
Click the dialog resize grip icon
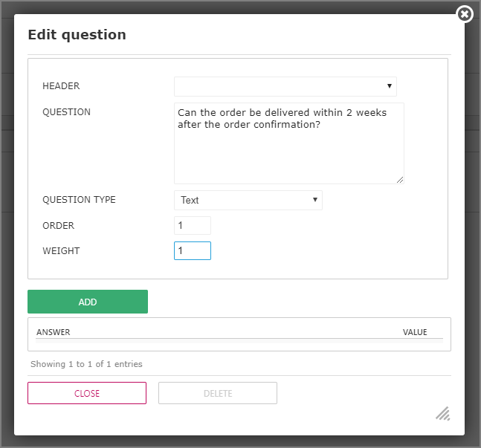[x=442, y=413]
